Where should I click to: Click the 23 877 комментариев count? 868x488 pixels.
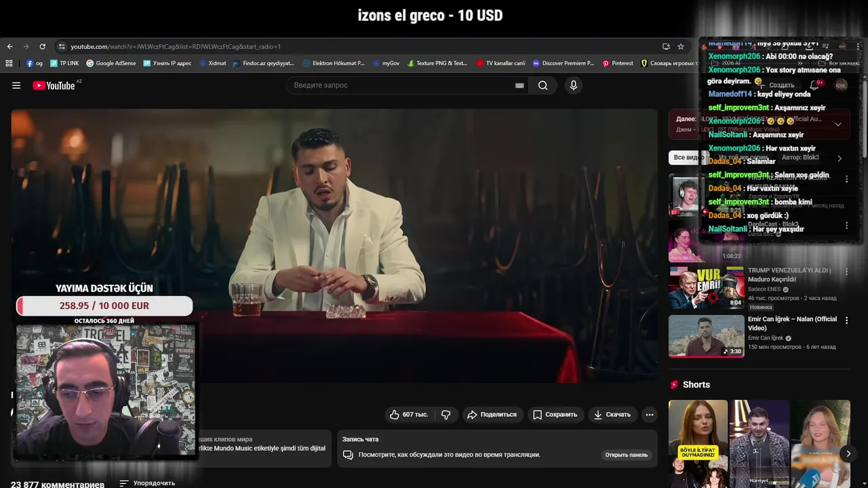click(58, 484)
